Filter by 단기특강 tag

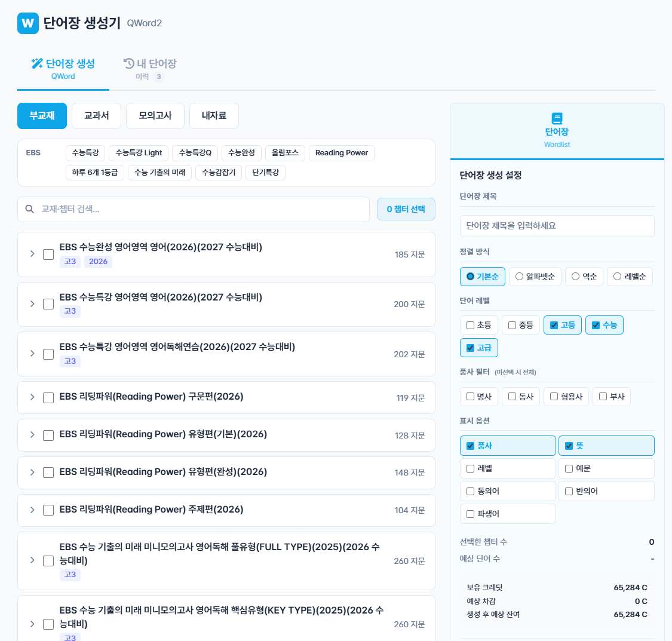pos(265,173)
